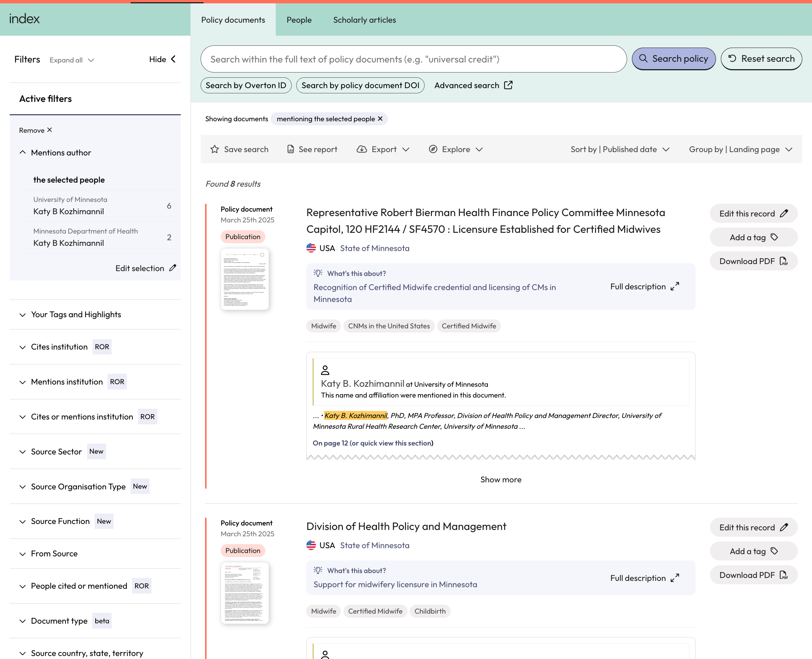Screen dimensions: 812x659
Task: Remove the 'mentioning the selected people' filter chip
Action: click(x=380, y=119)
